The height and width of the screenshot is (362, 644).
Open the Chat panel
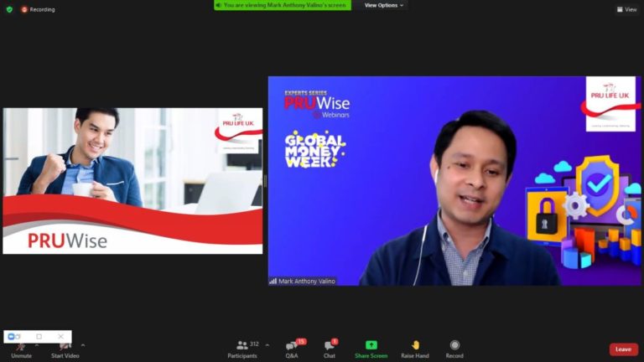point(330,349)
